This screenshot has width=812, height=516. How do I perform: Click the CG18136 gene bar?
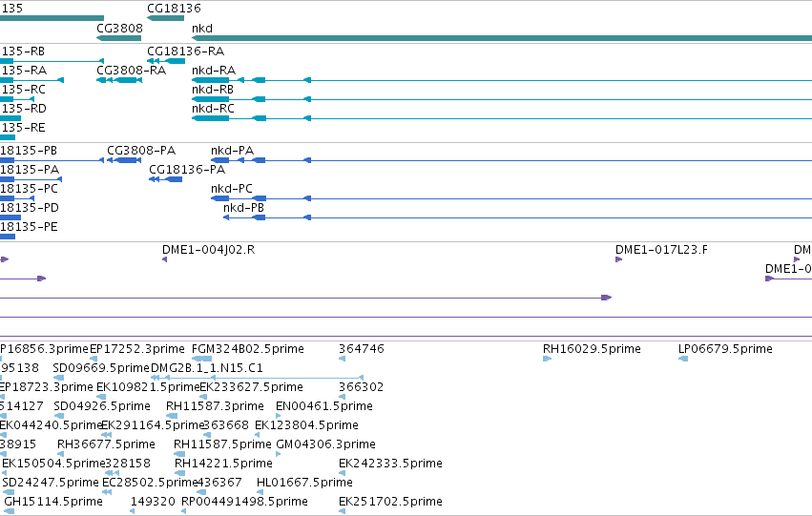tap(166, 18)
